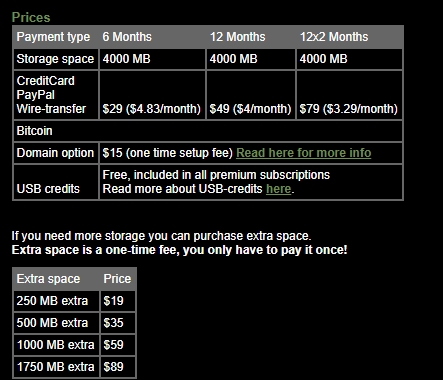Viewport: 443px width, 380px height.
Task: Click the Storage space row label
Action: click(56, 59)
